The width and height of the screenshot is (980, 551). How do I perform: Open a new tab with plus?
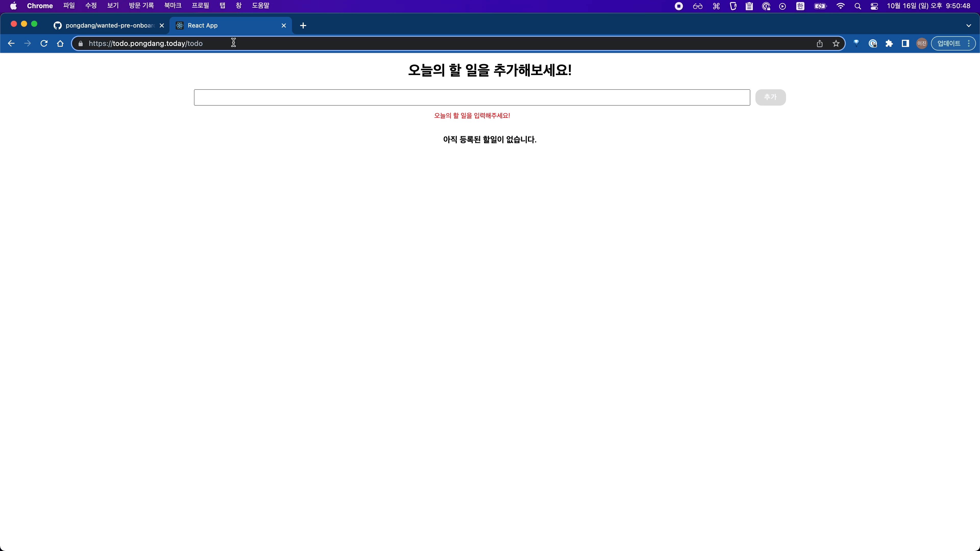tap(303, 26)
